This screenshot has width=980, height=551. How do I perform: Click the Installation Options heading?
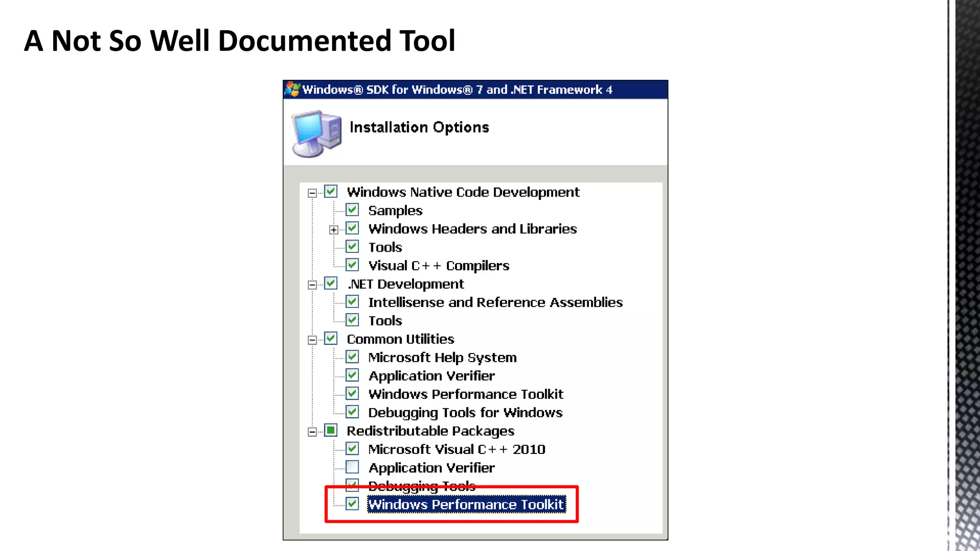pos(419,127)
